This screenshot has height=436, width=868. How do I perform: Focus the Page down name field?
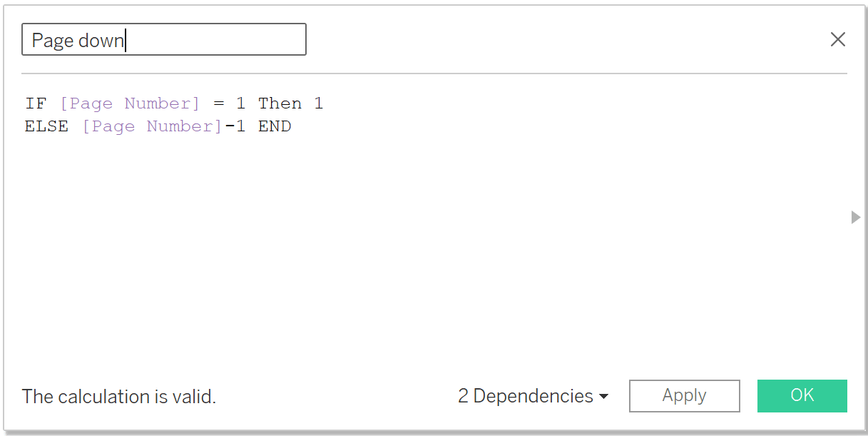(164, 39)
